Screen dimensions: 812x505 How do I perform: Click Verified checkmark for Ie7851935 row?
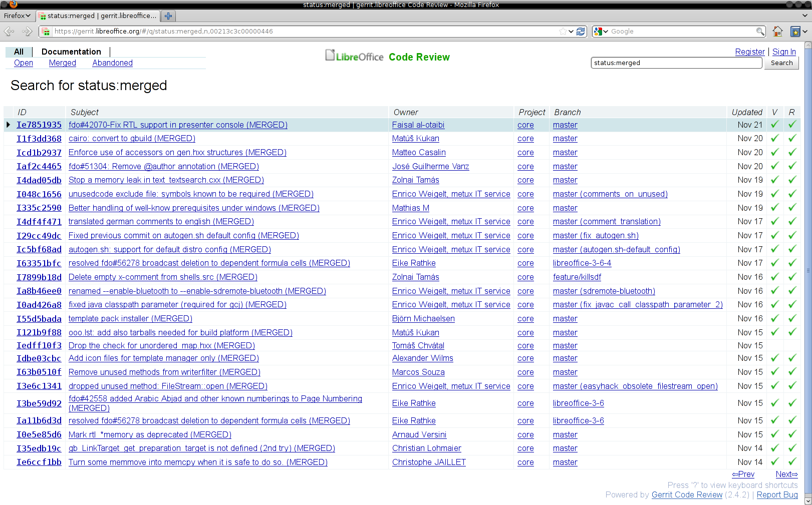point(774,125)
